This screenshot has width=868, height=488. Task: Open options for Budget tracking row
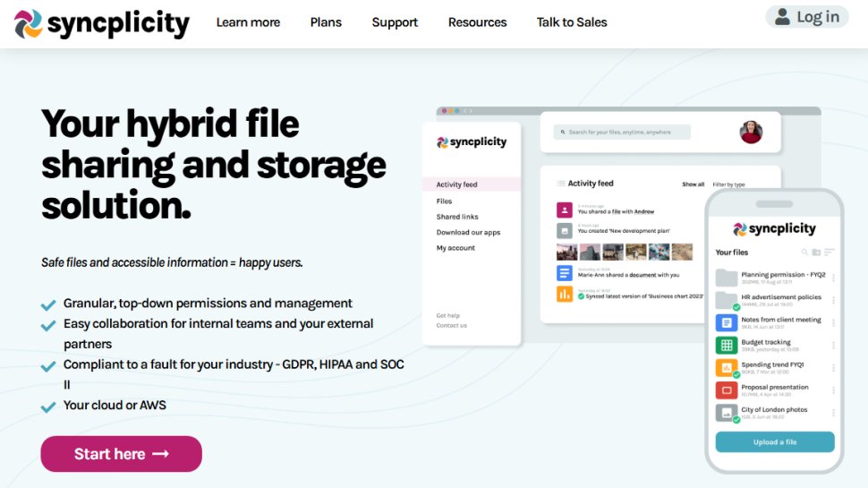[x=833, y=345]
